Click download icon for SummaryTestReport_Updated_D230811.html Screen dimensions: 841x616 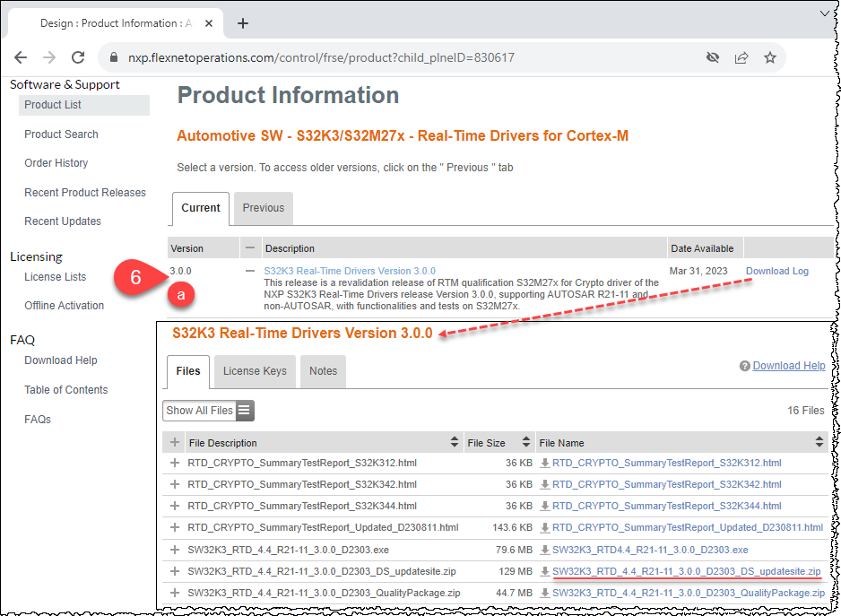pyautogui.click(x=545, y=528)
